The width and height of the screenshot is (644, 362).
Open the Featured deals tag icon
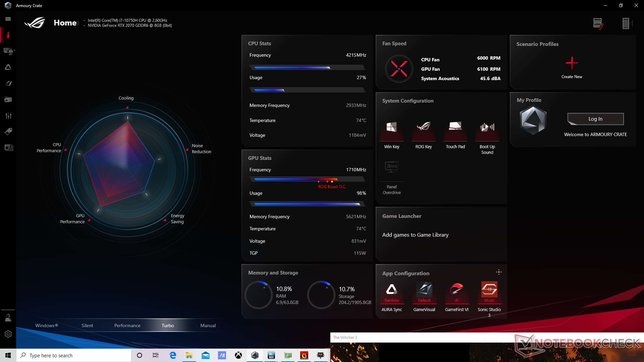[8, 131]
